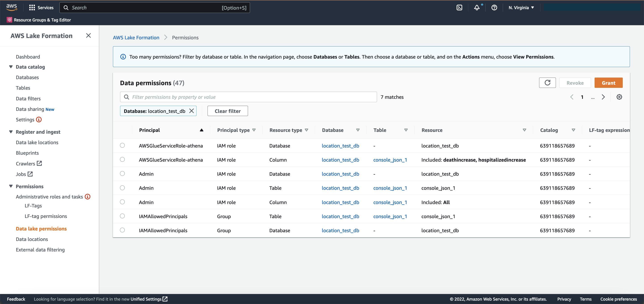Open table preferences gear icon

[x=619, y=97]
